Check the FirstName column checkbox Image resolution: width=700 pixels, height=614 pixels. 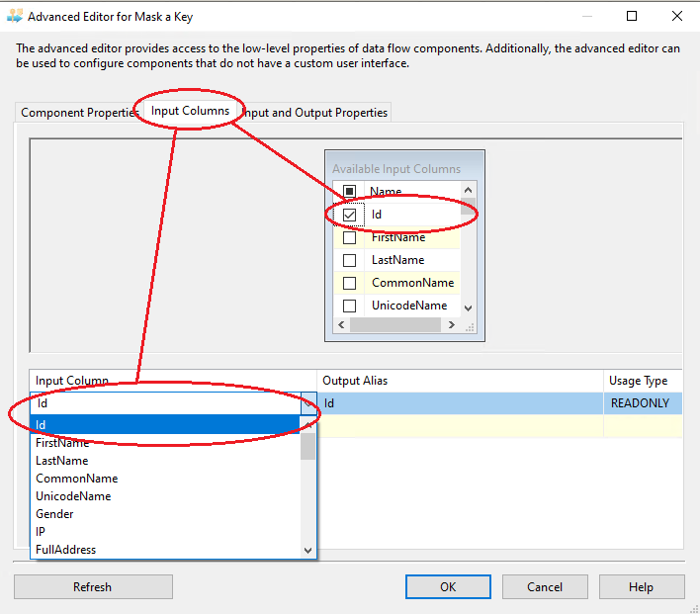click(349, 237)
